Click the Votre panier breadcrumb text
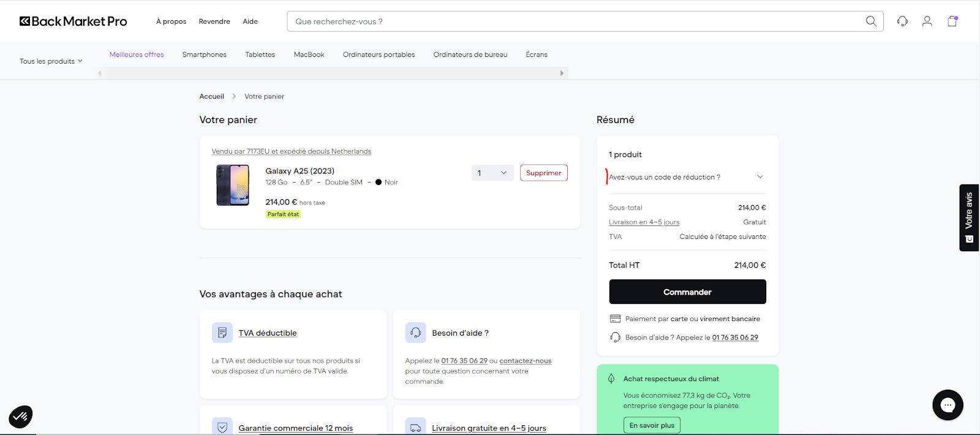The height and width of the screenshot is (435, 980). [x=264, y=96]
